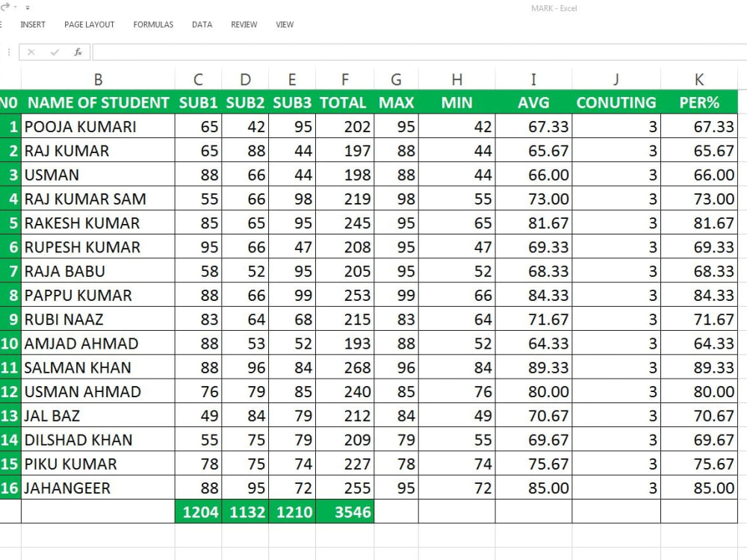This screenshot has width=747, height=560.
Task: Select serial number 9 cell
Action: pyautogui.click(x=10, y=319)
